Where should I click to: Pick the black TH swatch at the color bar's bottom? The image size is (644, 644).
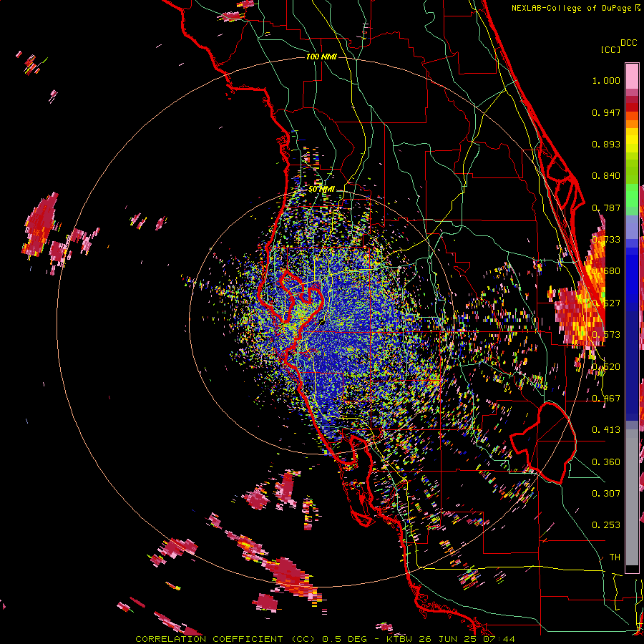pyautogui.click(x=632, y=569)
